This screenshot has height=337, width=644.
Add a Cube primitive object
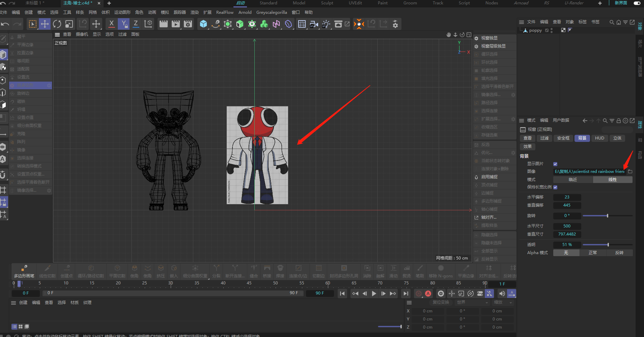click(x=203, y=24)
